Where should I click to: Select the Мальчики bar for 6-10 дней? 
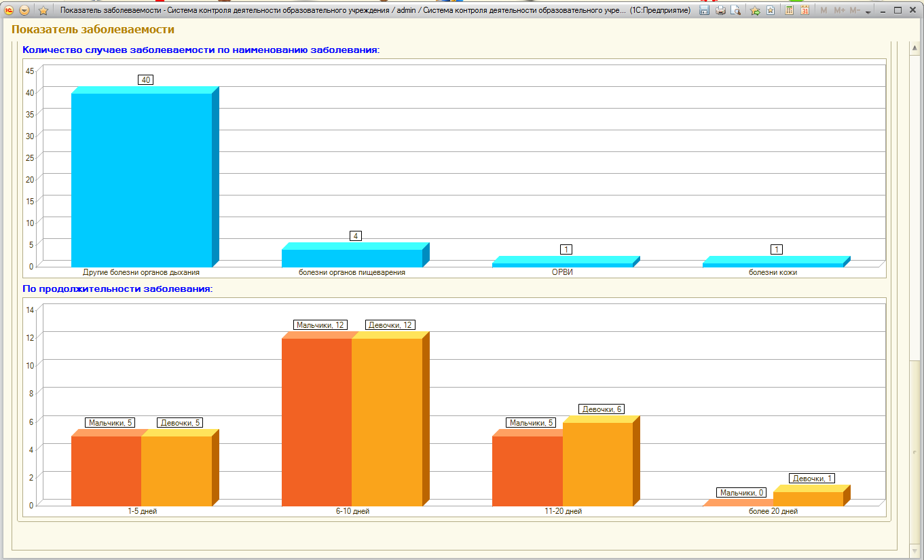click(316, 422)
